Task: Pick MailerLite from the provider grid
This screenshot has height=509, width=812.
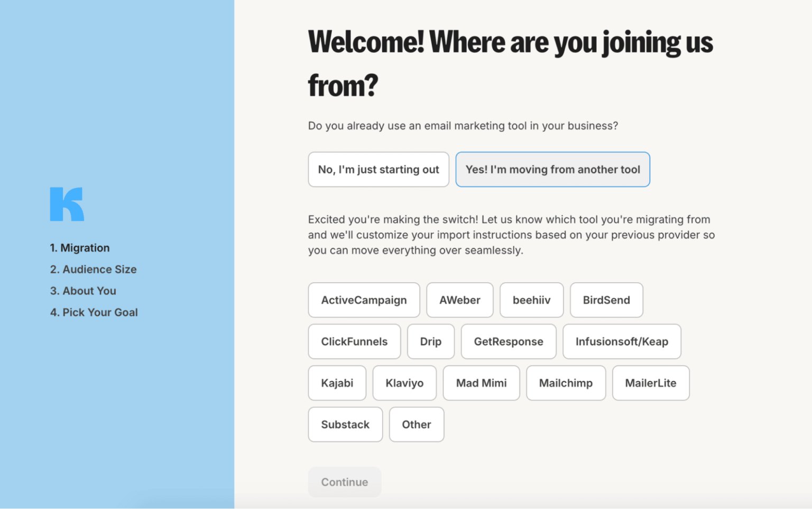Action: pos(651,383)
